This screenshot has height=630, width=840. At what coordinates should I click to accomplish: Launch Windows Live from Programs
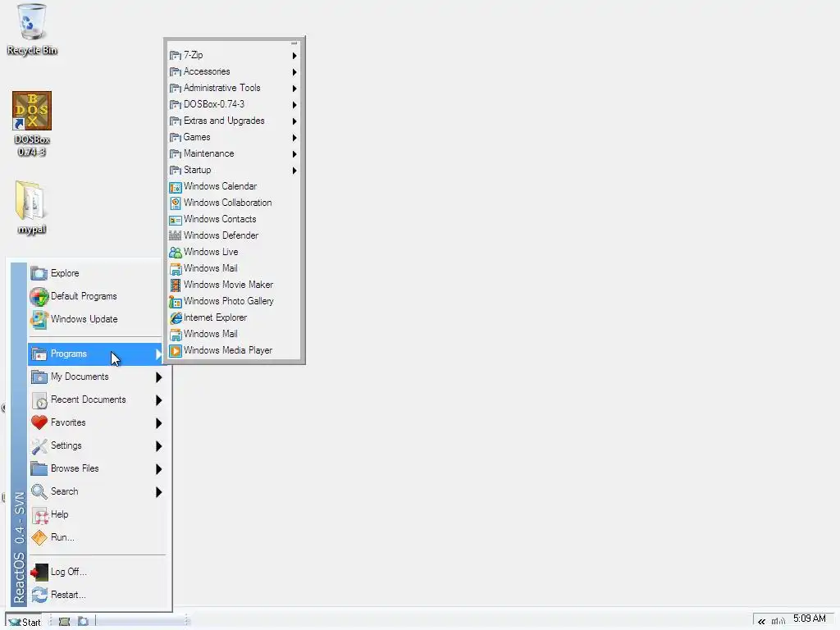point(234,252)
